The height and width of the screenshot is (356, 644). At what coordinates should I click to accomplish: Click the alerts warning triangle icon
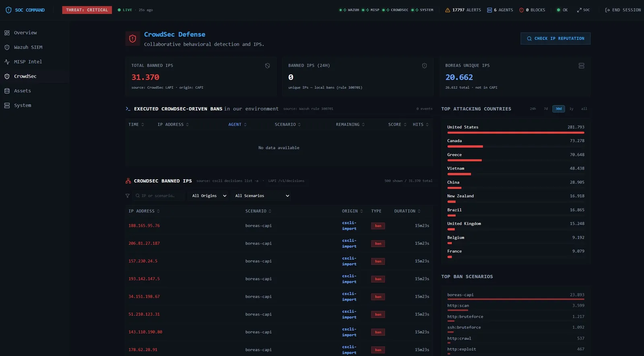click(x=448, y=10)
